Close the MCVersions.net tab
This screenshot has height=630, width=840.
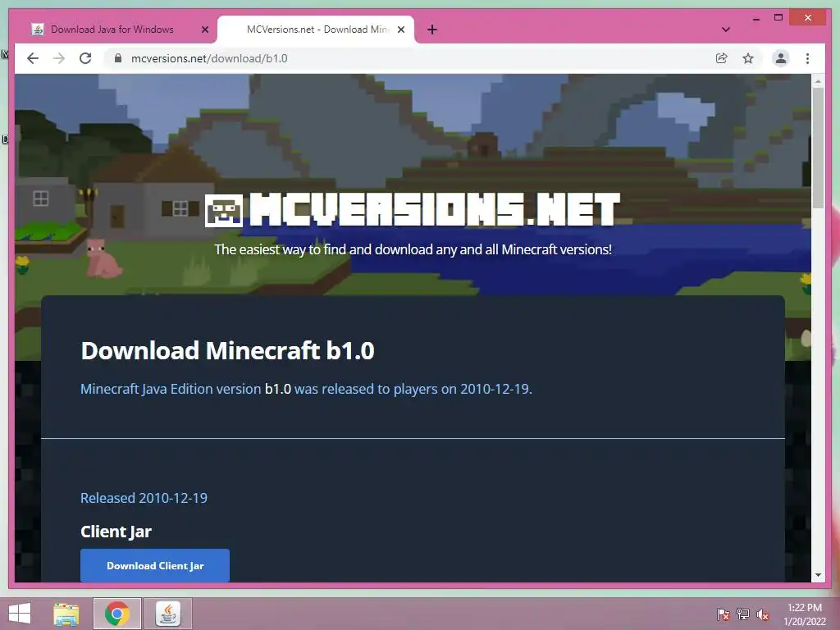tap(400, 30)
